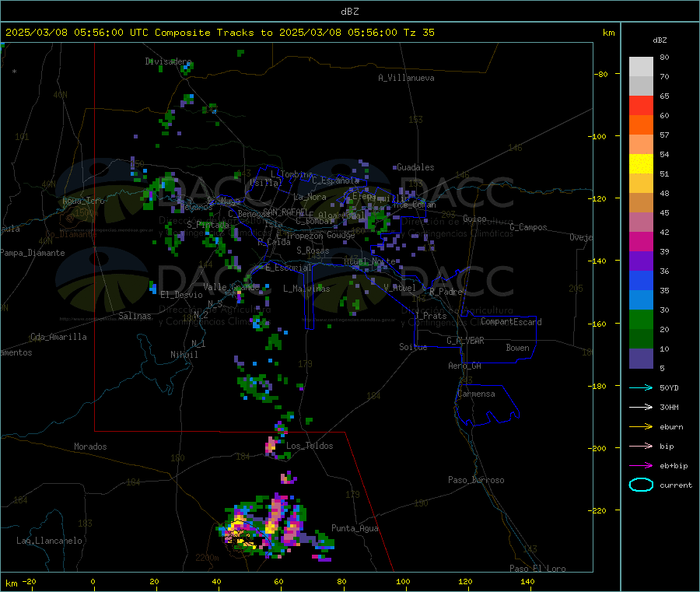Click the -80 km vertical axis tick

coord(601,74)
